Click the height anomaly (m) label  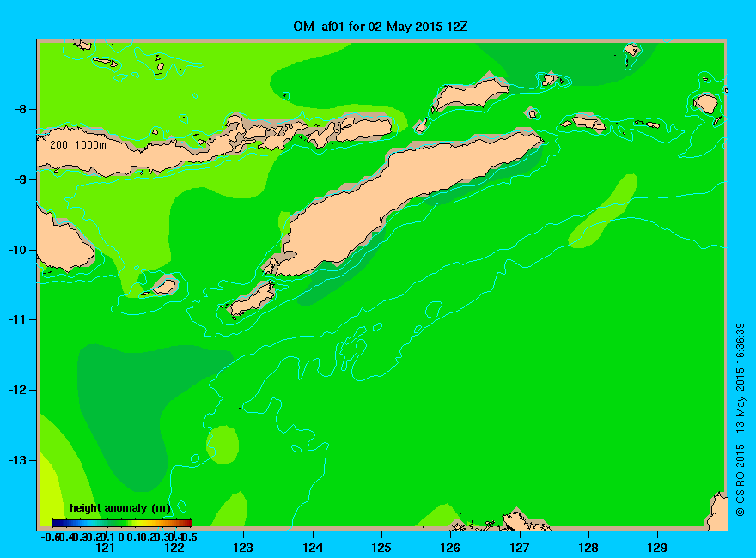coord(119,508)
